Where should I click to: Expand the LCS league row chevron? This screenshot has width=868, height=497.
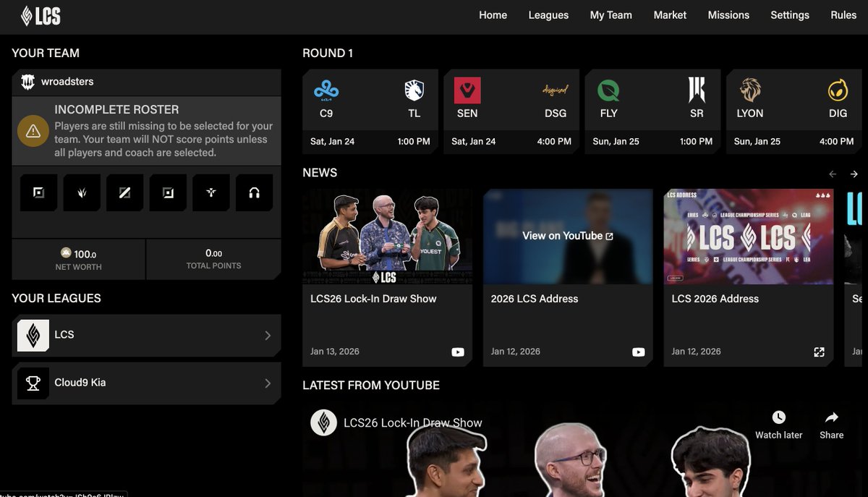[x=268, y=335]
